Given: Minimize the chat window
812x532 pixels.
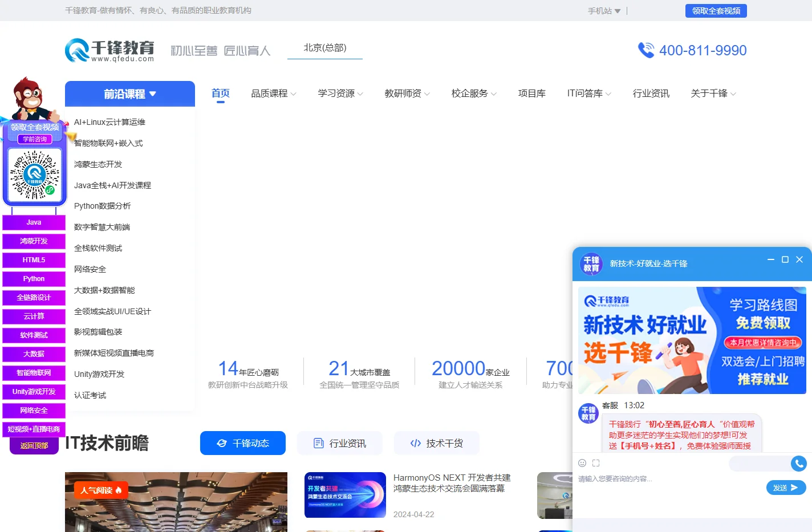Looking at the screenshot, I should (x=771, y=259).
